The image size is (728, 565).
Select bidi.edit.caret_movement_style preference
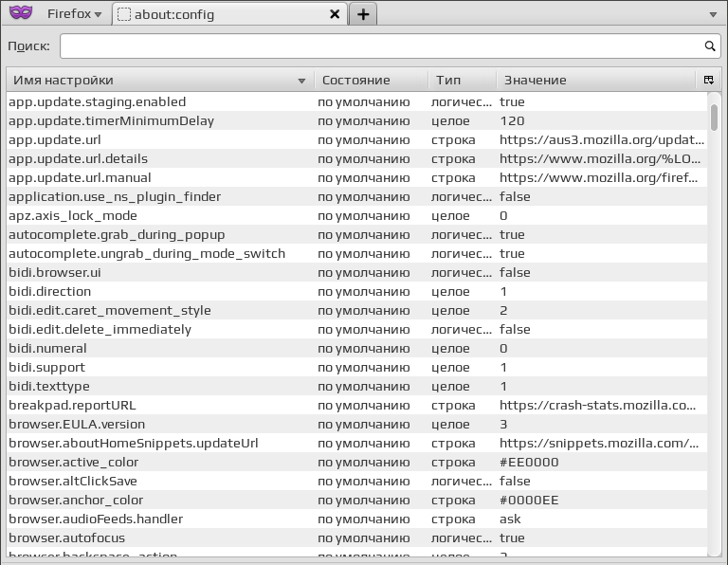357,311
